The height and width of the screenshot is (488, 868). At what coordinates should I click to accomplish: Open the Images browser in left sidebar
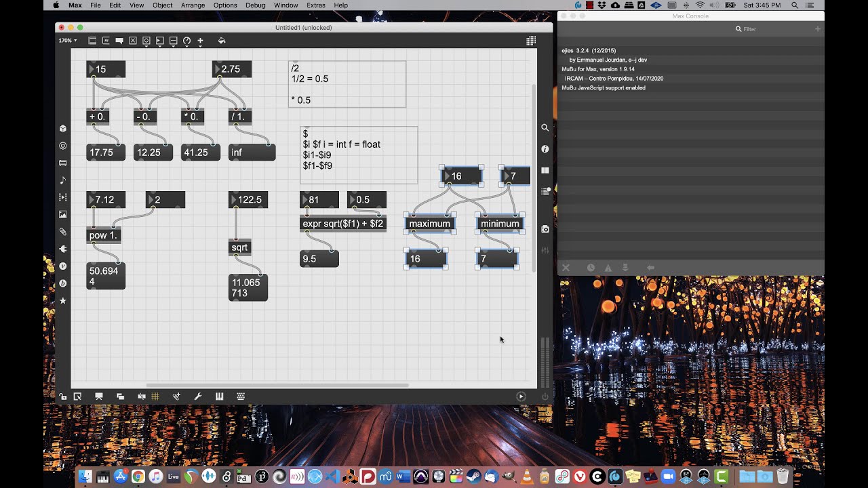click(63, 214)
